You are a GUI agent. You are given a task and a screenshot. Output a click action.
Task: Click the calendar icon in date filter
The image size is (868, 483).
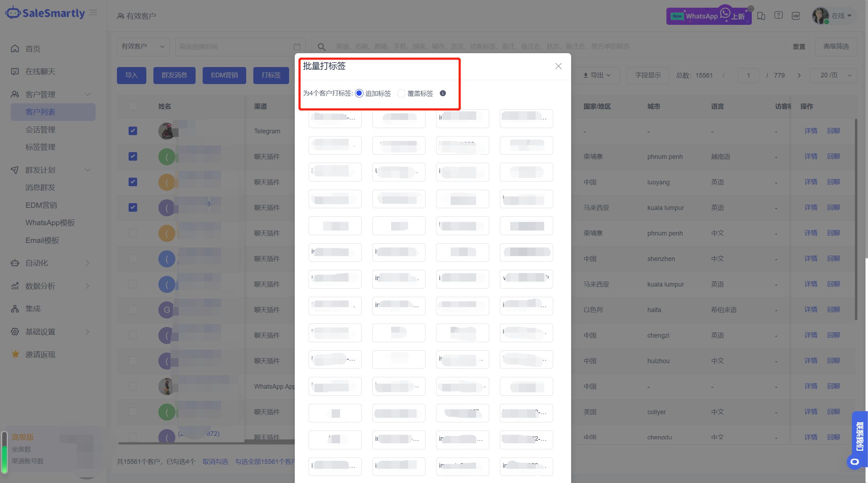(x=297, y=47)
